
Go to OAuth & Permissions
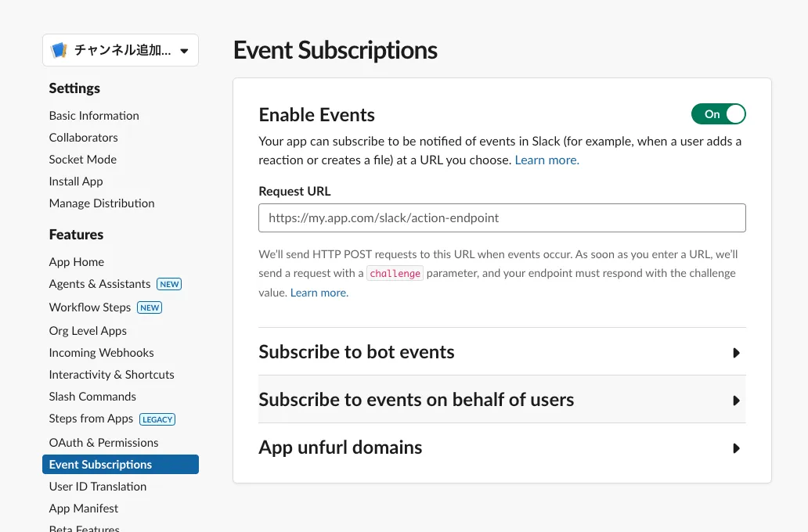coord(103,443)
